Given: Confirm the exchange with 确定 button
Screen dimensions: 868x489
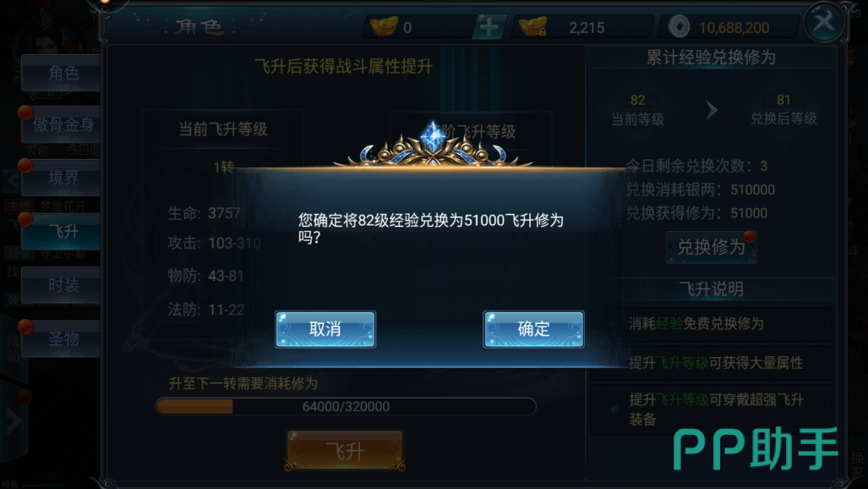Looking at the screenshot, I should click(533, 329).
